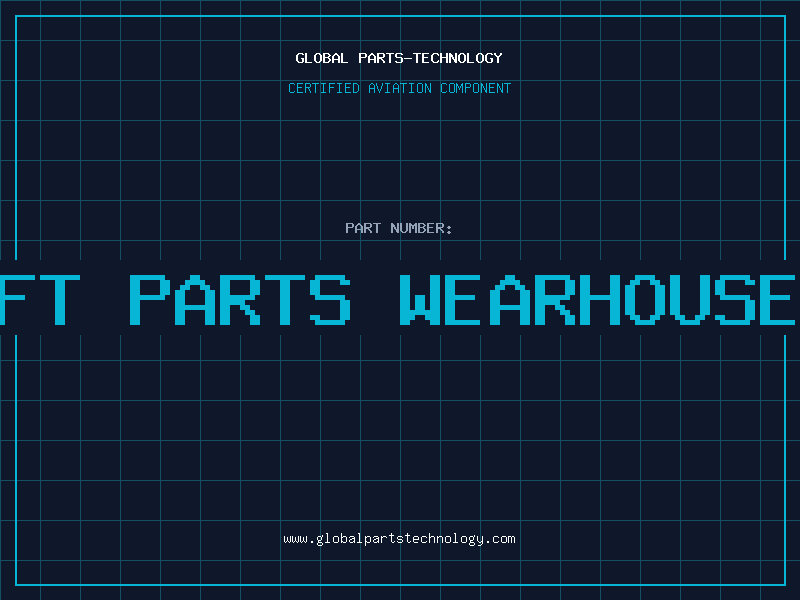The height and width of the screenshot is (600, 800).
Task: Click the large PARTS word in banner
Action: tap(240, 300)
